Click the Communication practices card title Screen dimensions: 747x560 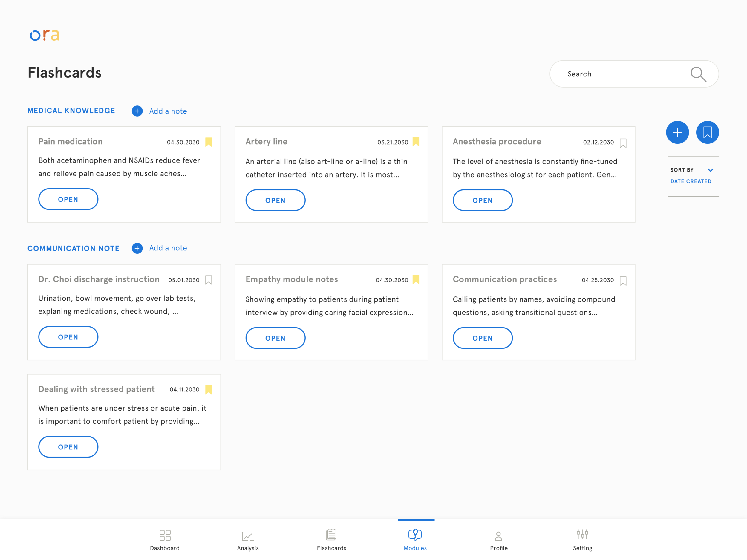[505, 279]
